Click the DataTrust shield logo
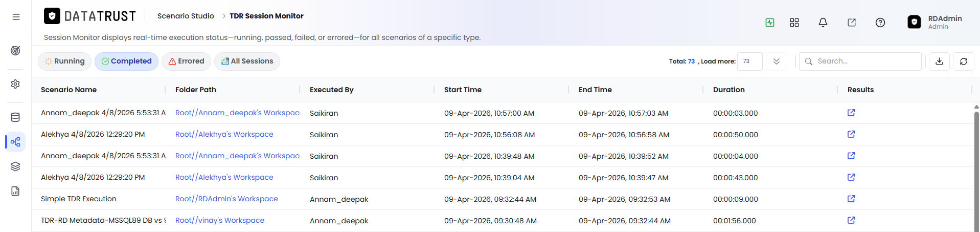This screenshot has width=980, height=232. coord(52,16)
